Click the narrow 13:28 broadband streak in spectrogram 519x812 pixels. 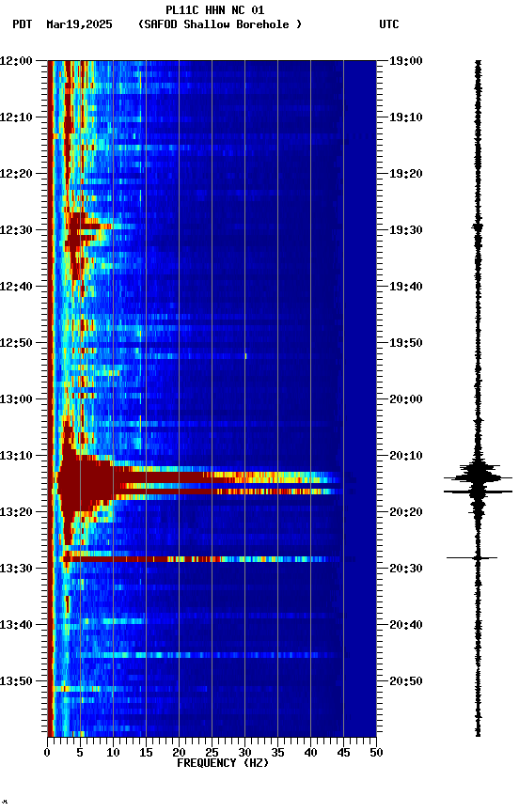point(201,559)
